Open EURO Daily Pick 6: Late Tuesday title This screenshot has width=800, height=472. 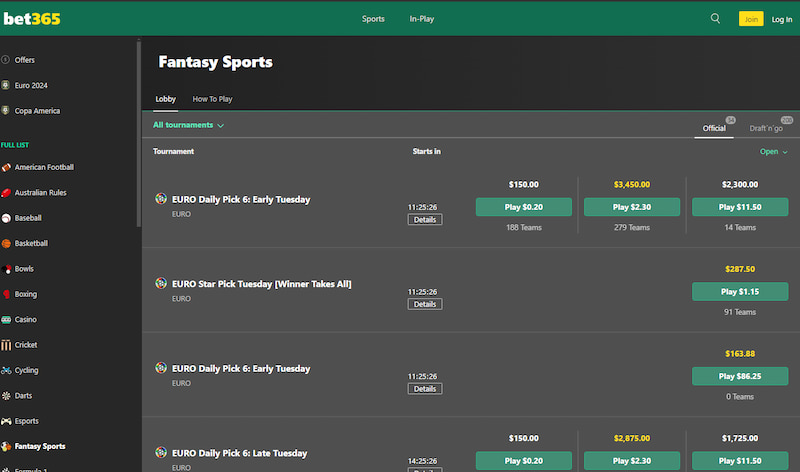tap(239, 453)
